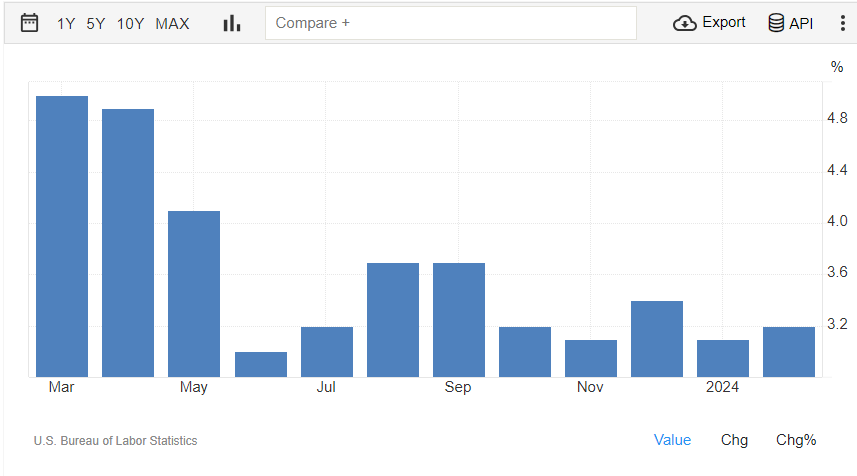Click the Compare + input field
The height and width of the screenshot is (476, 857).
coord(450,23)
